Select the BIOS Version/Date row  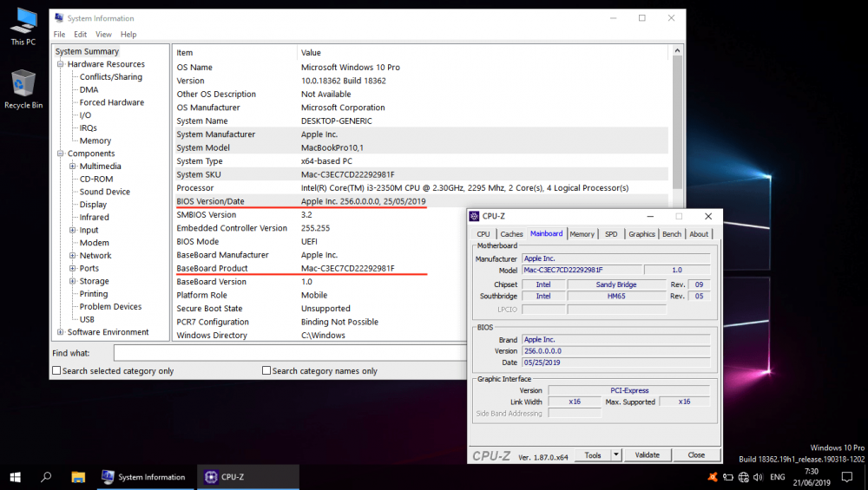[421, 201]
